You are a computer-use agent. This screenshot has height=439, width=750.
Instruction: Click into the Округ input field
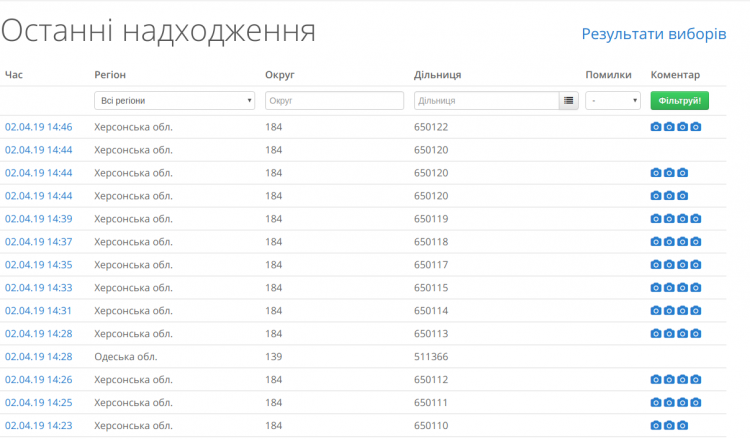334,100
